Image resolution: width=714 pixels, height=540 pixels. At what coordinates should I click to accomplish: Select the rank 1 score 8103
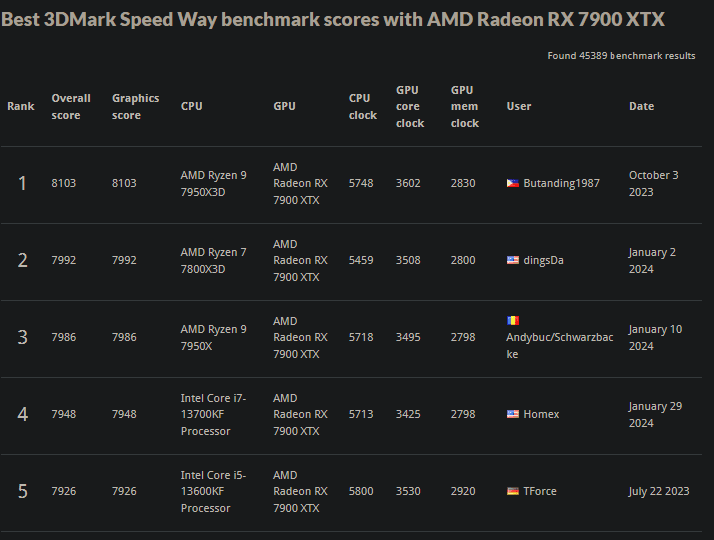coord(64,183)
